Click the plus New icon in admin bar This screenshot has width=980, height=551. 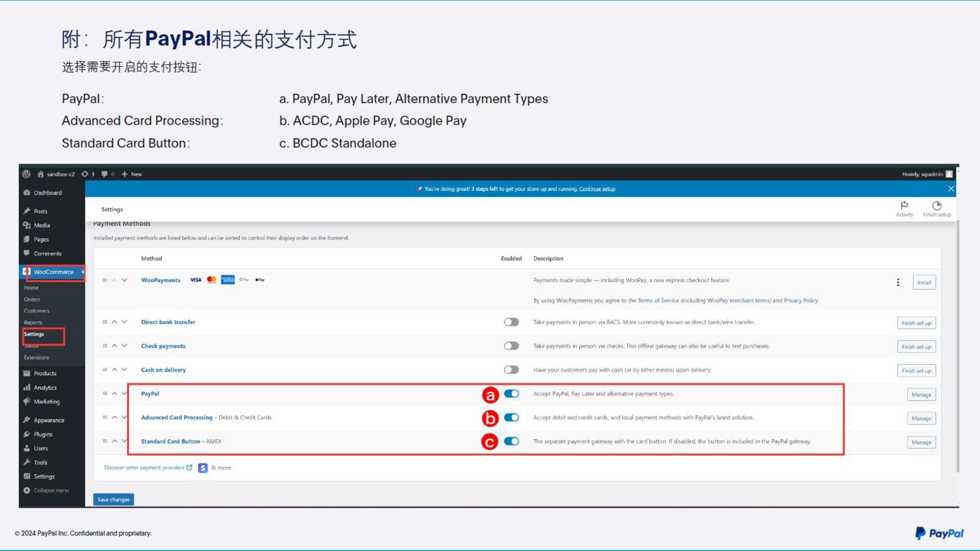pos(125,174)
